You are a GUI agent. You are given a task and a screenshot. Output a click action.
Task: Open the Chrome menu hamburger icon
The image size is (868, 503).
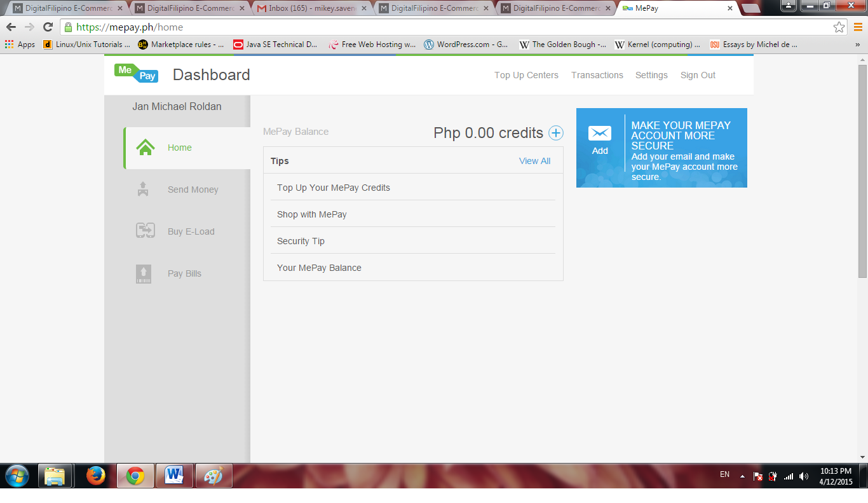pyautogui.click(x=857, y=27)
